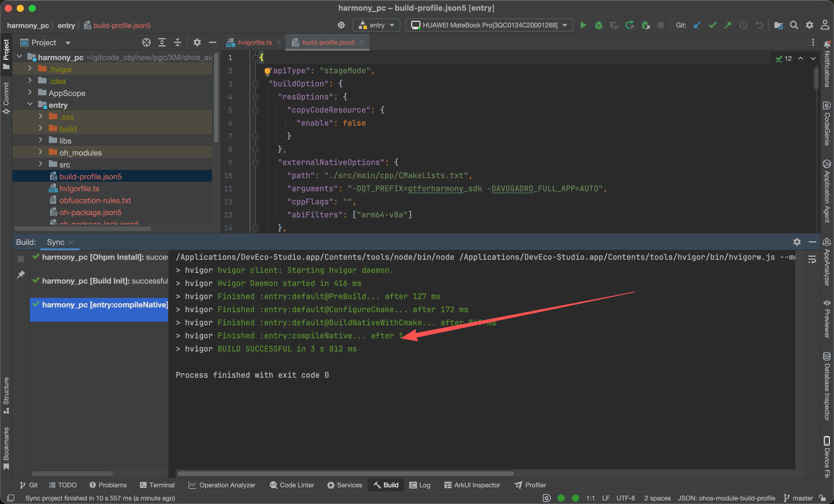
Task: Expand the oh_modules folder
Action: [41, 152]
